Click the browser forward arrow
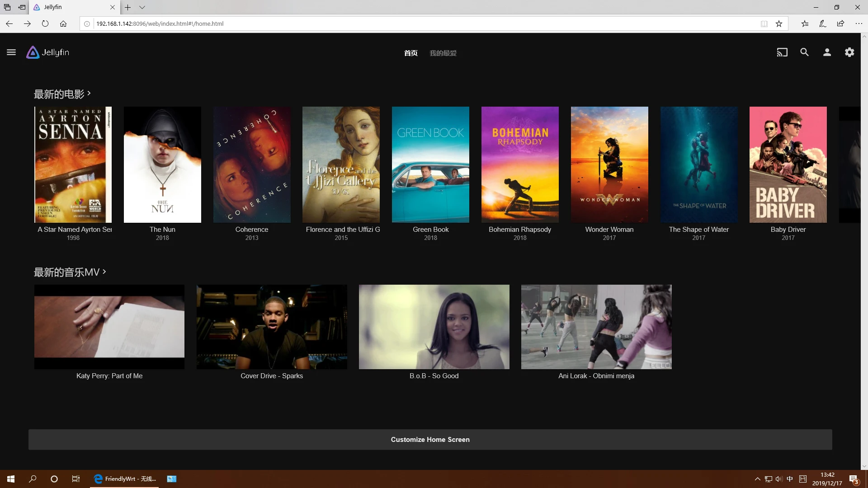868x488 pixels. pyautogui.click(x=27, y=23)
